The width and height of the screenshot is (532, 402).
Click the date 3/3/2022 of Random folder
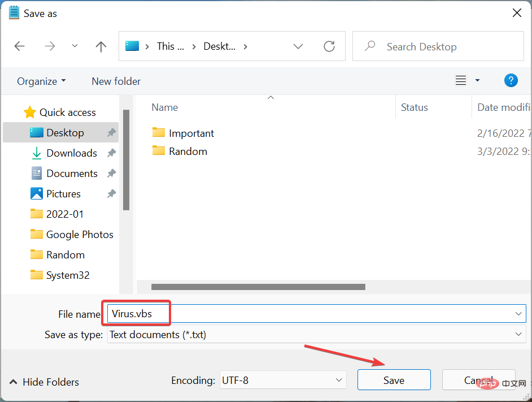coord(504,151)
